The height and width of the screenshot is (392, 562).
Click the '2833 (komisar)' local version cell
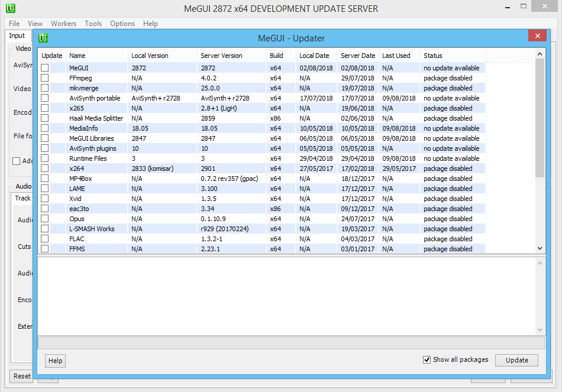[152, 169]
